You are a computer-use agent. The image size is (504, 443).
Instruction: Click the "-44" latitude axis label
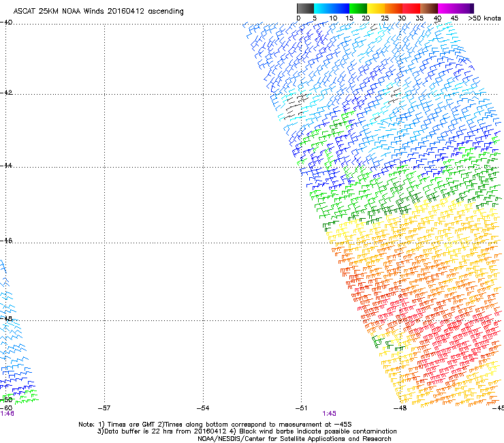[6, 166]
